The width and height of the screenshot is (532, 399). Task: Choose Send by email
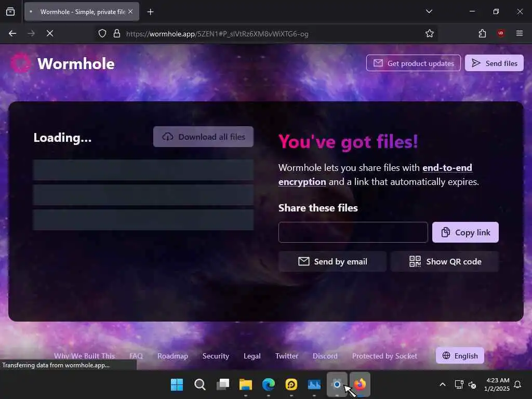click(x=332, y=262)
